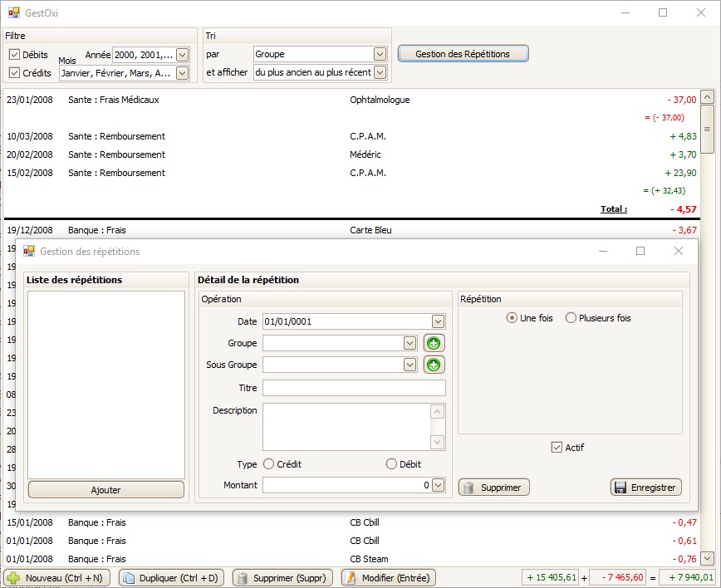Select the Médéric reimbursement row
The image size is (721, 588).
(x=351, y=154)
